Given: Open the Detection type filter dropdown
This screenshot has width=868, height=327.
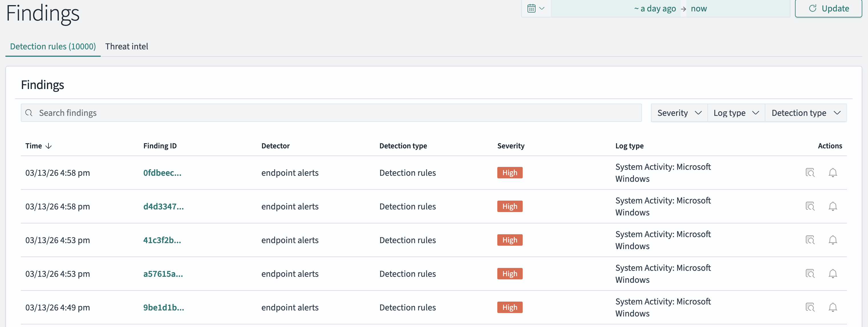Looking at the screenshot, I should click(x=805, y=113).
